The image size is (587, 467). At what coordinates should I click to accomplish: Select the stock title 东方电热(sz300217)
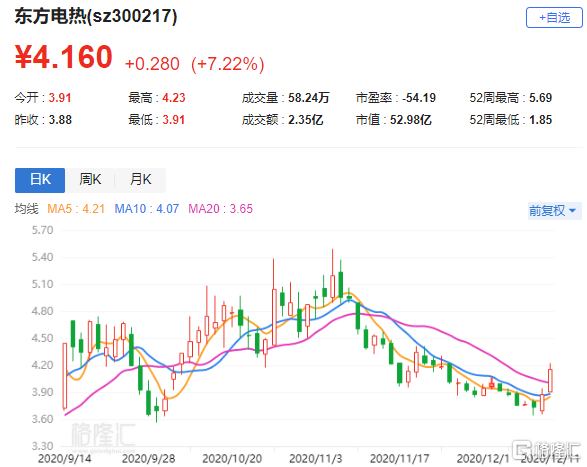pos(96,16)
